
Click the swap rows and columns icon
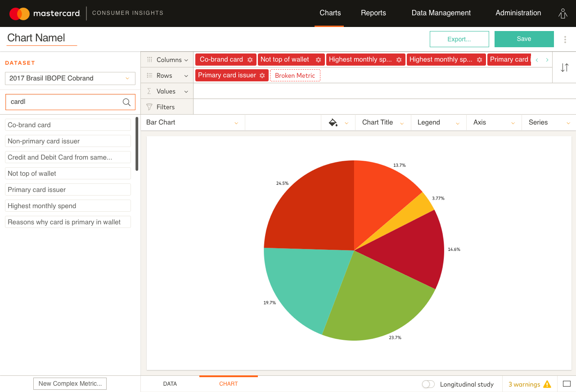[564, 67]
